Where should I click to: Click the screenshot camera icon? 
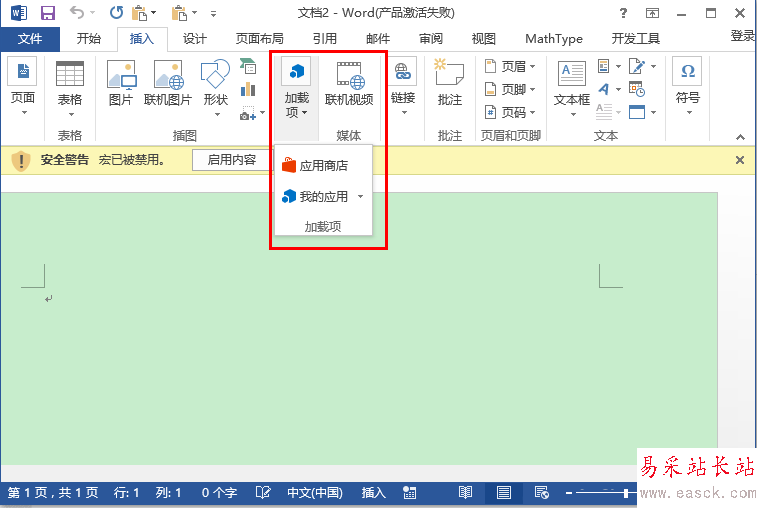click(x=248, y=113)
